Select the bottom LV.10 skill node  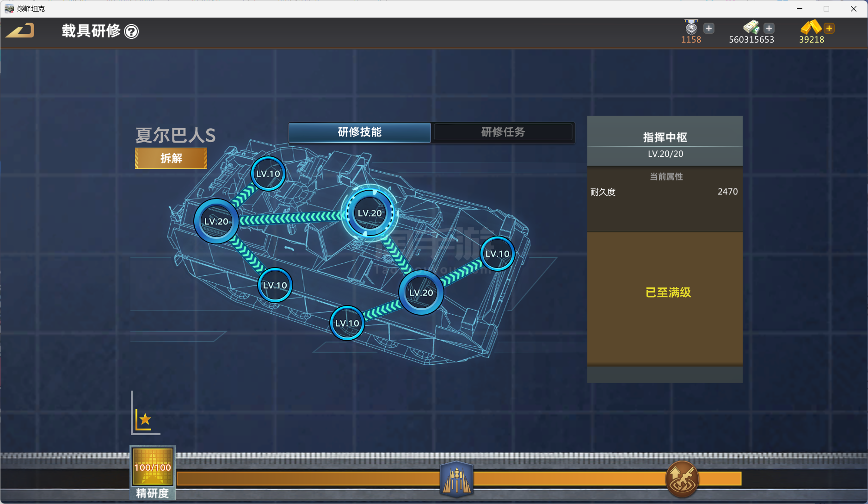[x=347, y=323]
